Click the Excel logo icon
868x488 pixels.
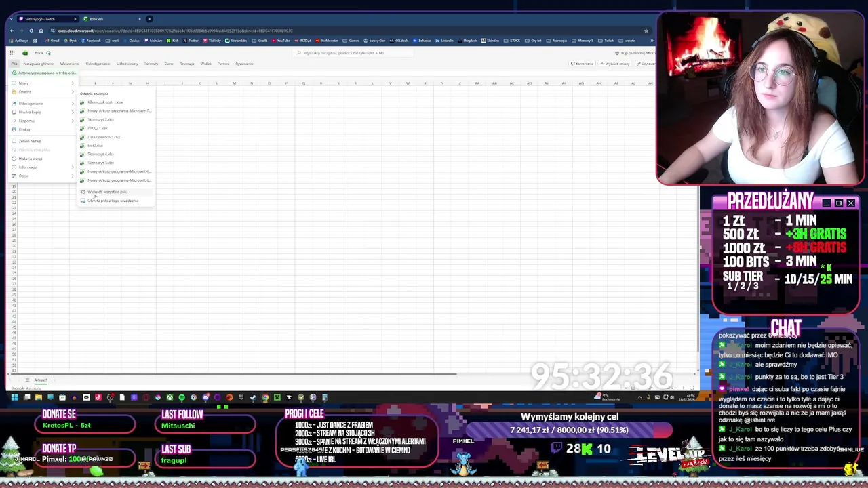25,53
